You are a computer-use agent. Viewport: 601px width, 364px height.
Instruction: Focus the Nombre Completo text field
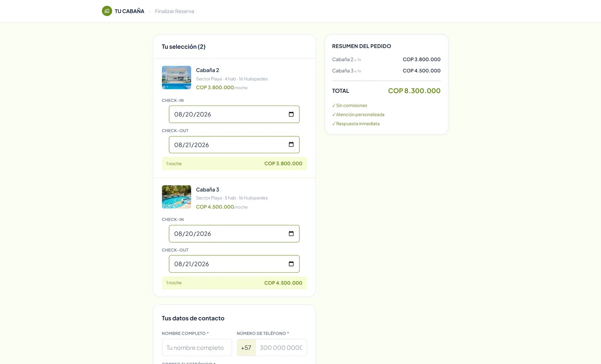click(x=197, y=347)
